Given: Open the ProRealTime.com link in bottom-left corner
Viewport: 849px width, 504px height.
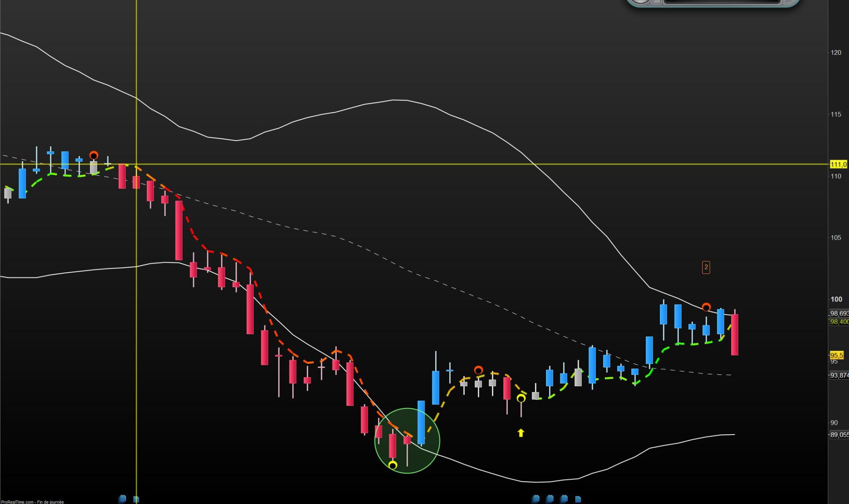Looking at the screenshot, I should pyautogui.click(x=17, y=502).
